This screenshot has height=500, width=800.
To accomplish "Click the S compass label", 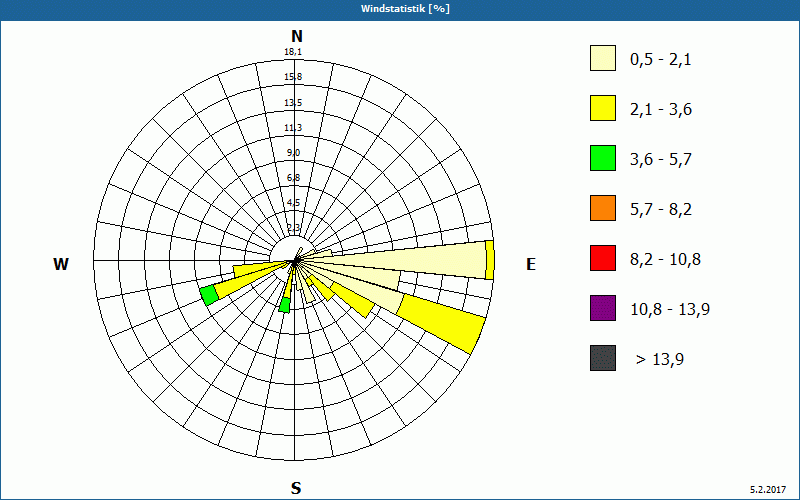I will tap(296, 488).
